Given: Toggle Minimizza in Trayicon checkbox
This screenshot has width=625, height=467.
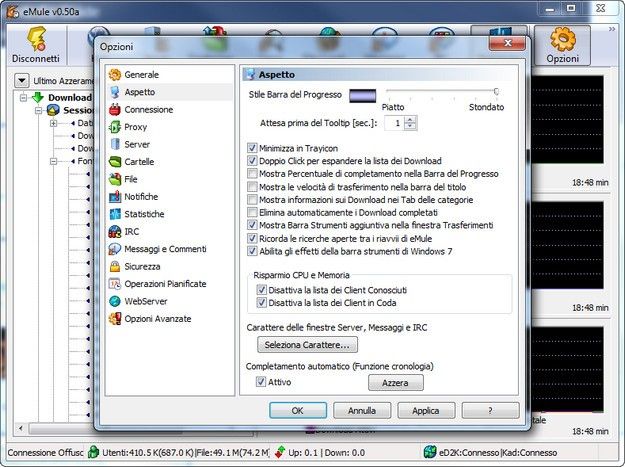Looking at the screenshot, I should click(252, 148).
